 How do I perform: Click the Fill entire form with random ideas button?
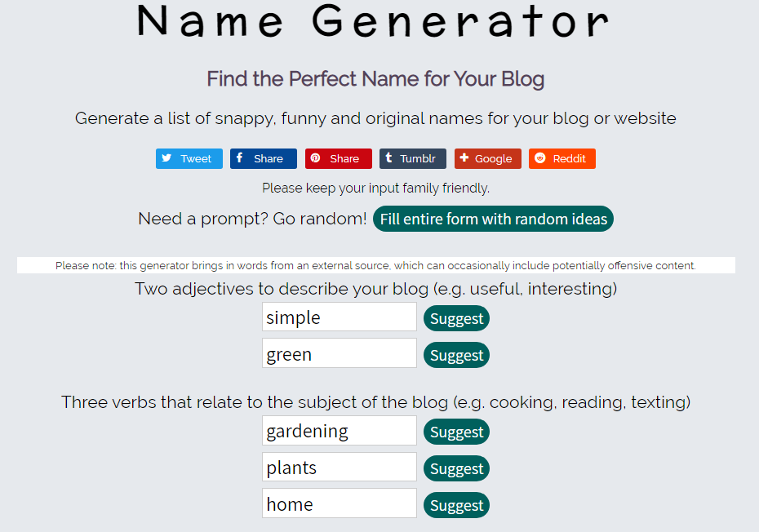click(x=493, y=219)
